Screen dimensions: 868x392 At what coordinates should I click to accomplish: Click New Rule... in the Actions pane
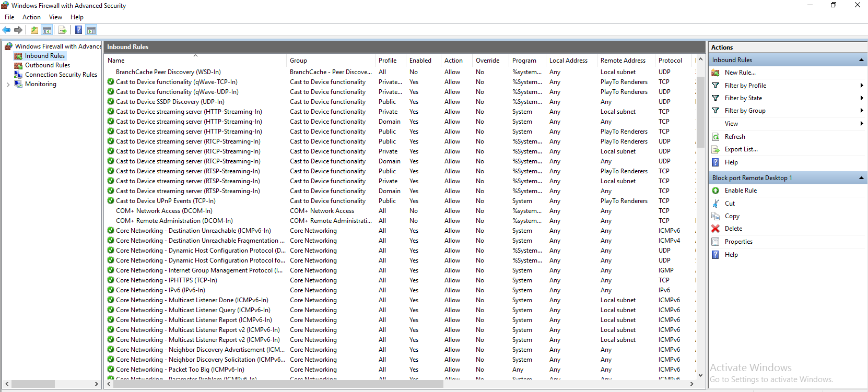coord(740,73)
